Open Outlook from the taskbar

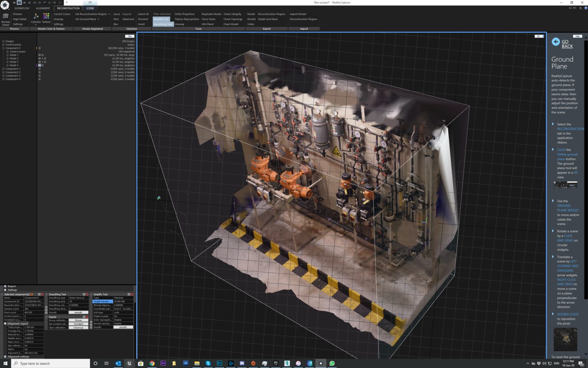coord(118,363)
